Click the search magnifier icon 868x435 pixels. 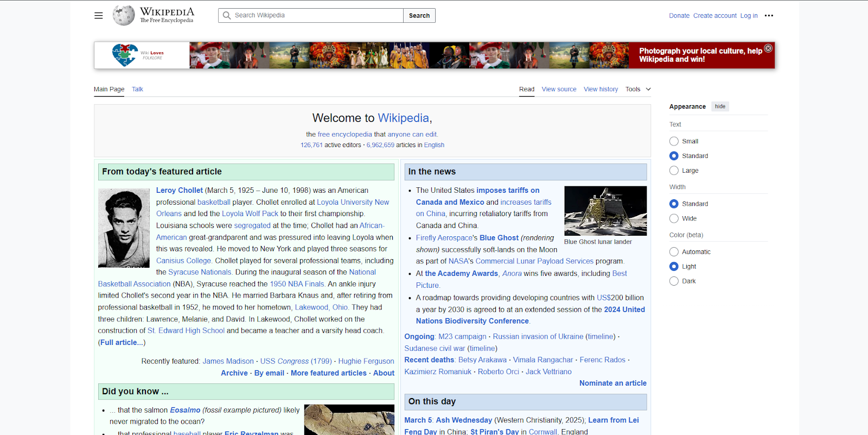pos(227,15)
